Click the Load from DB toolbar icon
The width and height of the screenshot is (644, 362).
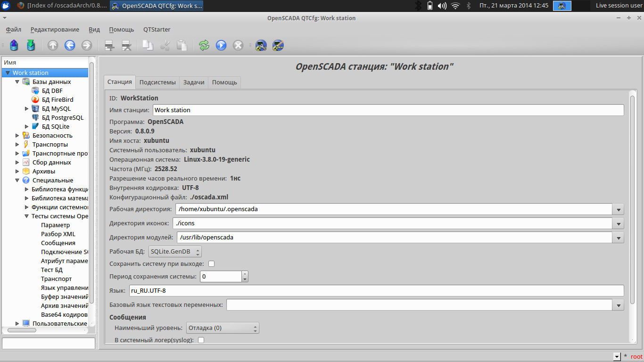point(14,45)
